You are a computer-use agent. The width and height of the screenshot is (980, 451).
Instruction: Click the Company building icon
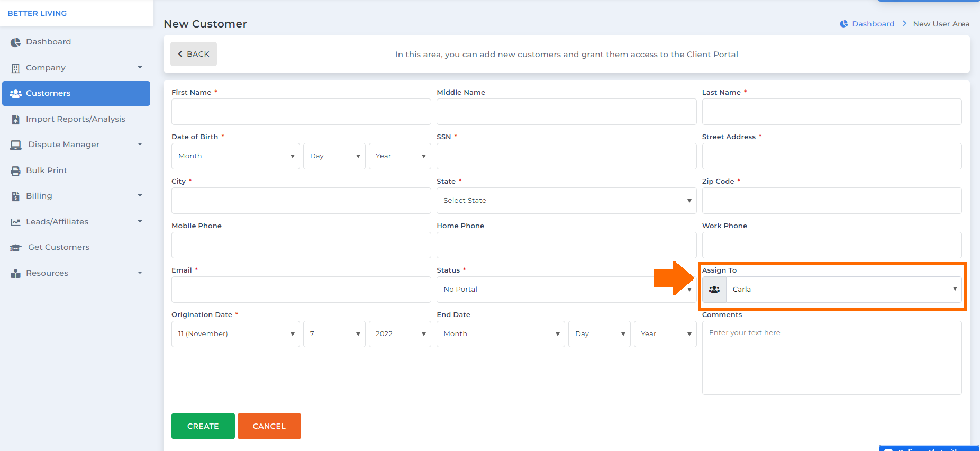16,68
